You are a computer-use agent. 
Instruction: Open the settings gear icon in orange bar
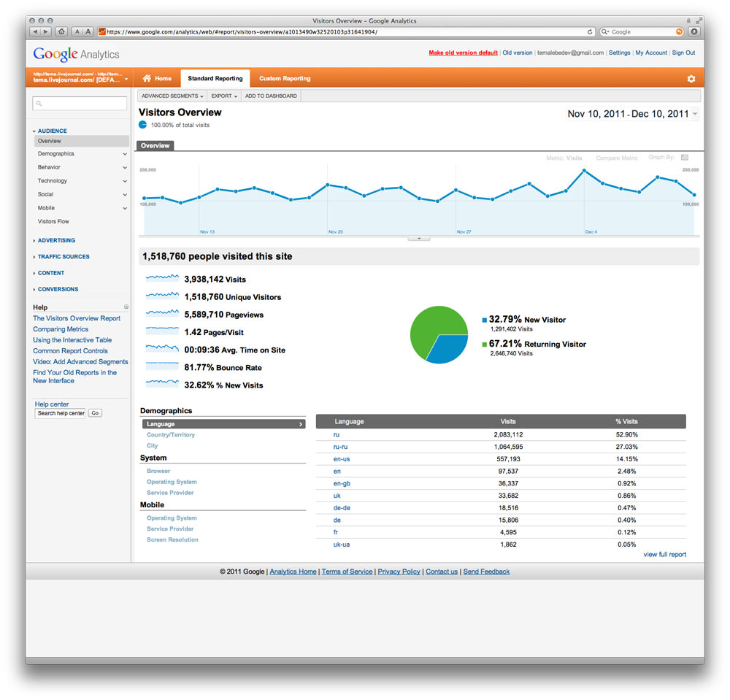(691, 79)
